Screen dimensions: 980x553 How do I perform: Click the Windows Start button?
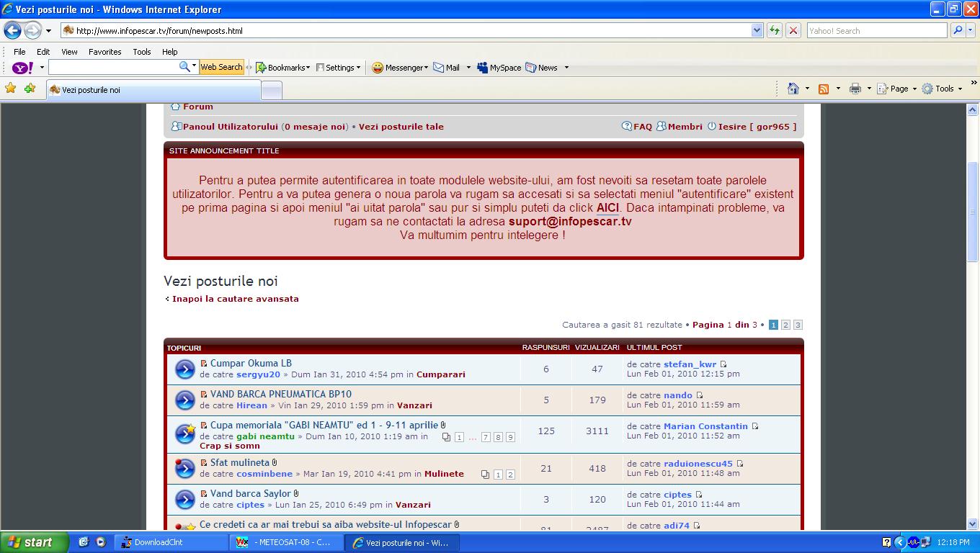[33, 542]
